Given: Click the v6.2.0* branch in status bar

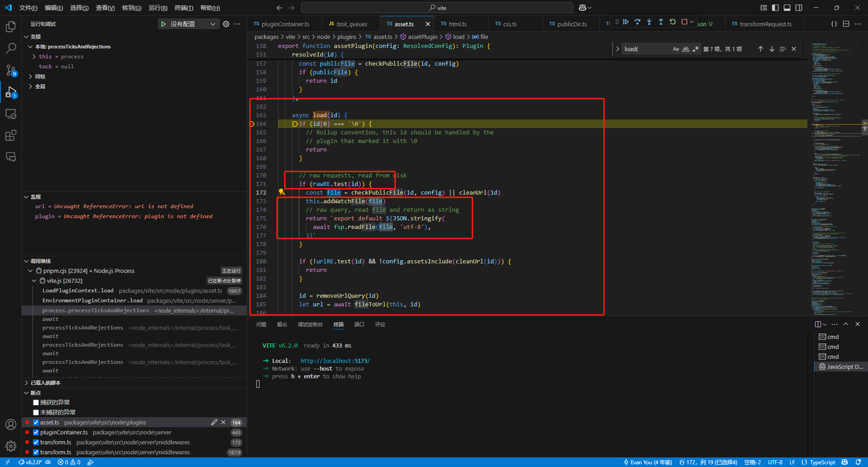Looking at the screenshot, I should (x=30, y=462).
